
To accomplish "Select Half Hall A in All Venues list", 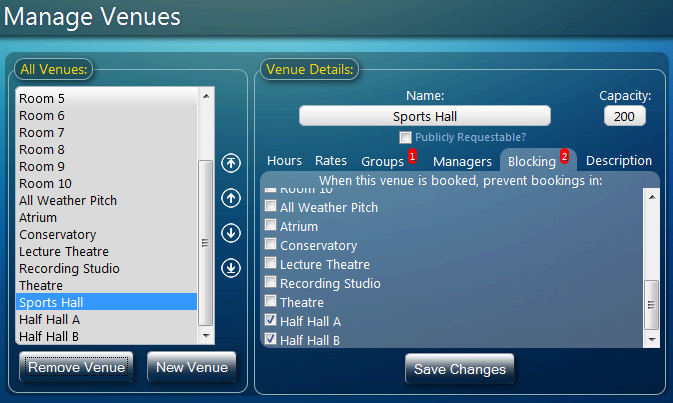I will tap(106, 319).
